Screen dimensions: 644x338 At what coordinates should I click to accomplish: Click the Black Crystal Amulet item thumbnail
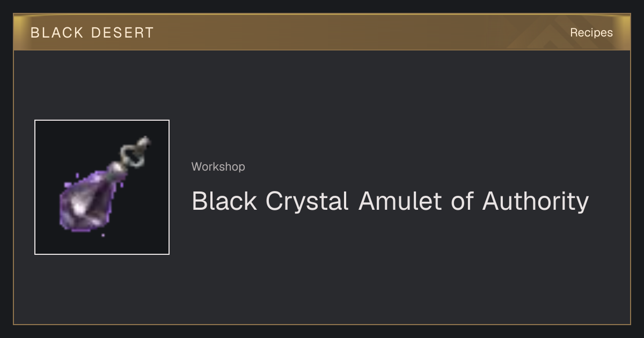pos(102,187)
